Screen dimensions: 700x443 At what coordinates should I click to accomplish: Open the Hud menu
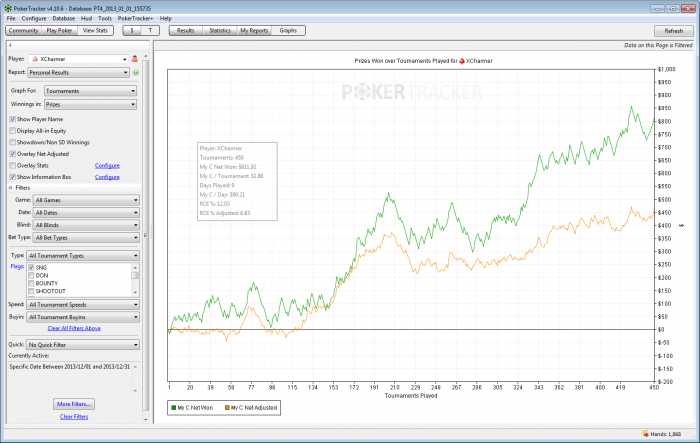(88, 18)
